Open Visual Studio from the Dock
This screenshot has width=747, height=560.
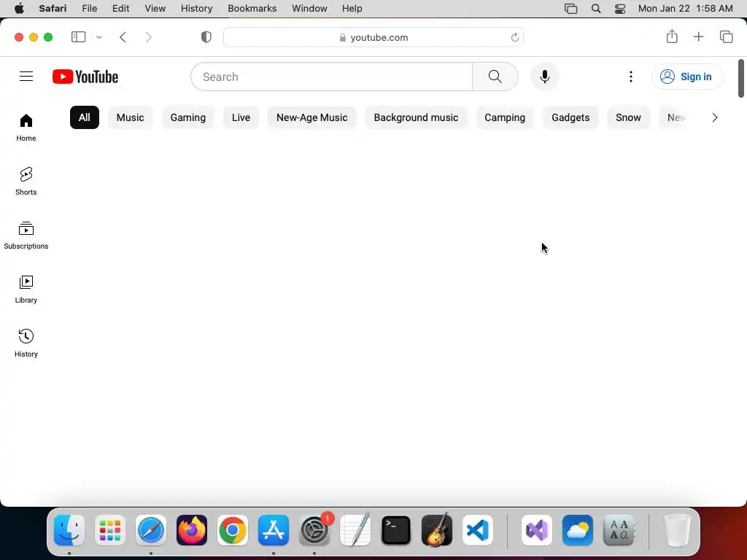pos(537,530)
